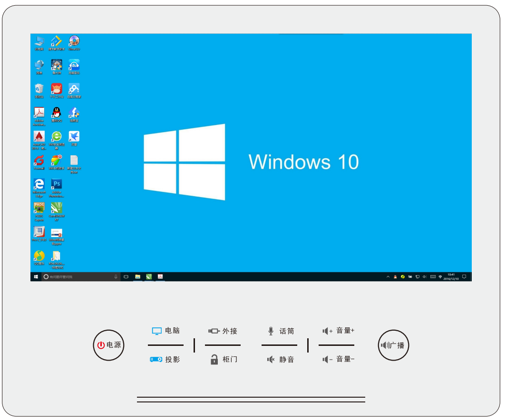
Task: Toggle the 静音 mute control
Action: 281,360
